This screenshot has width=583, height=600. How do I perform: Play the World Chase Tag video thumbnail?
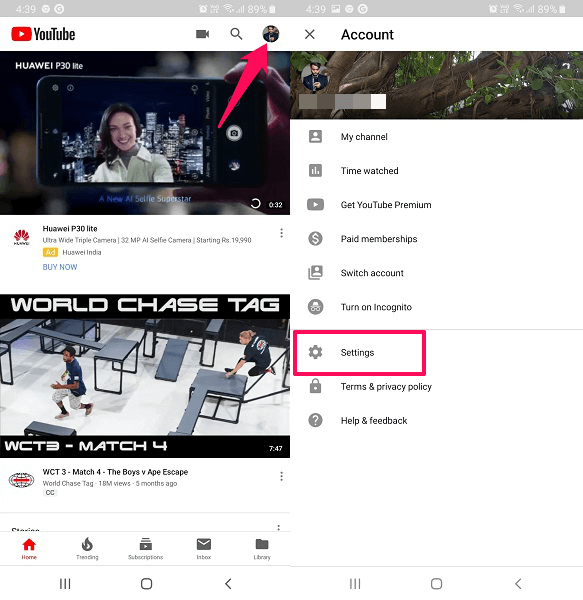[x=145, y=376]
